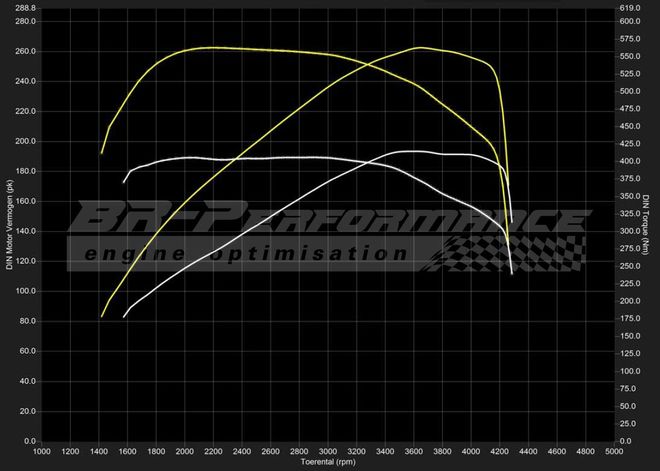Click the 3000 rpm tick label

328,452
